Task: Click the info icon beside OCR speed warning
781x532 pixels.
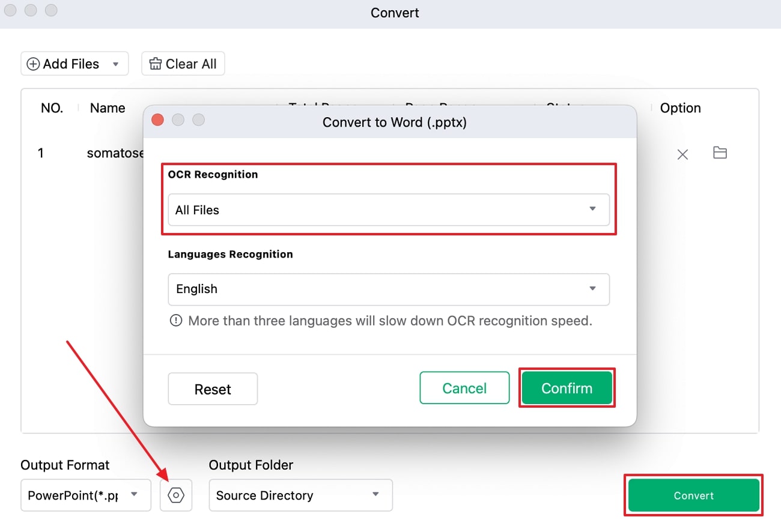Action: (176, 321)
